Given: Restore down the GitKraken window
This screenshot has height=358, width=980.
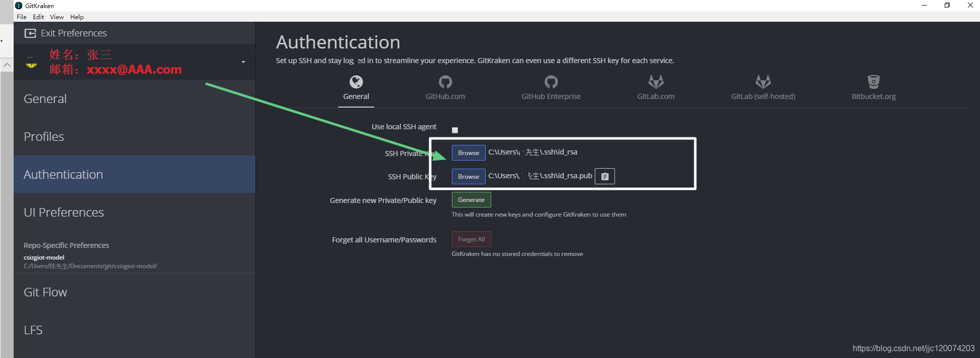Looking at the screenshot, I should click(947, 6).
